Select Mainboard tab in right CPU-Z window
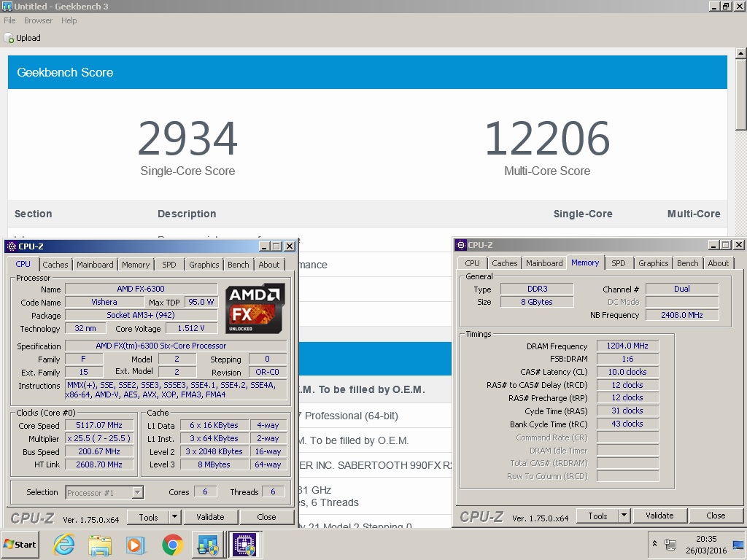Screen dimensions: 747x560 [x=544, y=262]
